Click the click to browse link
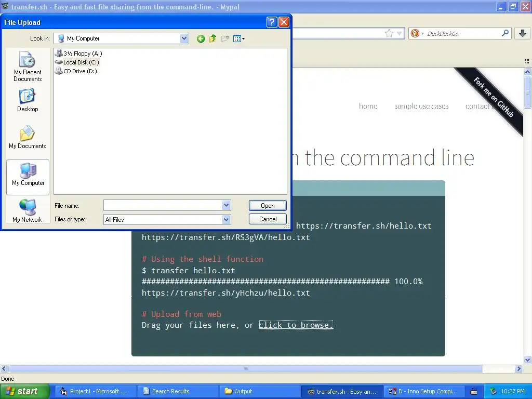Image resolution: width=532 pixels, height=399 pixels. (296, 325)
